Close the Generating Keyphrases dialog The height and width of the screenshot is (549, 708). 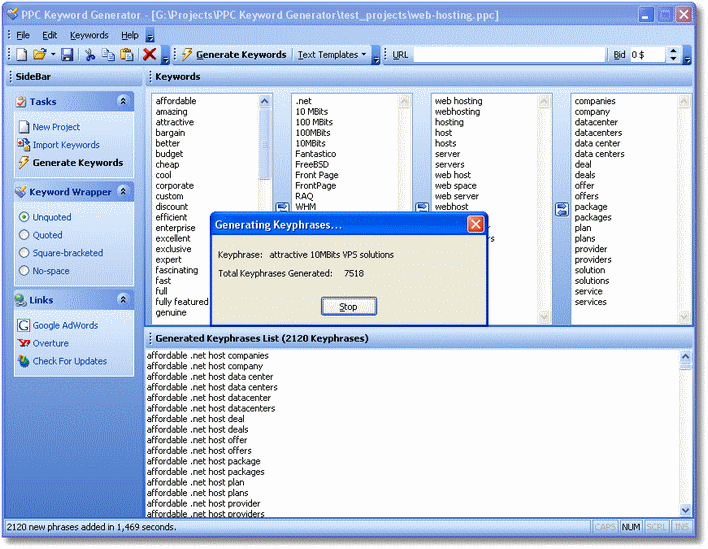tap(475, 224)
